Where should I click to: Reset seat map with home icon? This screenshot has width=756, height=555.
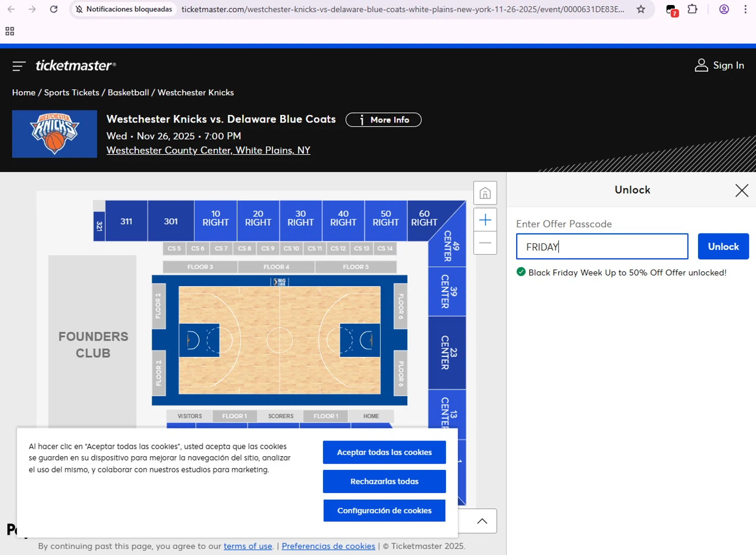tap(485, 193)
